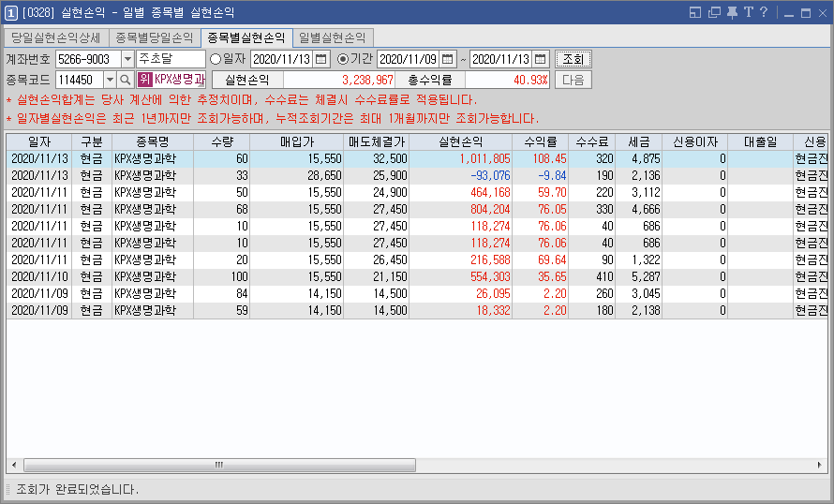Click the 세금 column header

639,142
